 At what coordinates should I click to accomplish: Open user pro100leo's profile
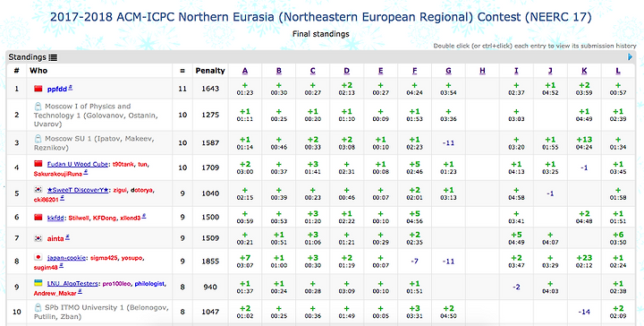coord(116,284)
